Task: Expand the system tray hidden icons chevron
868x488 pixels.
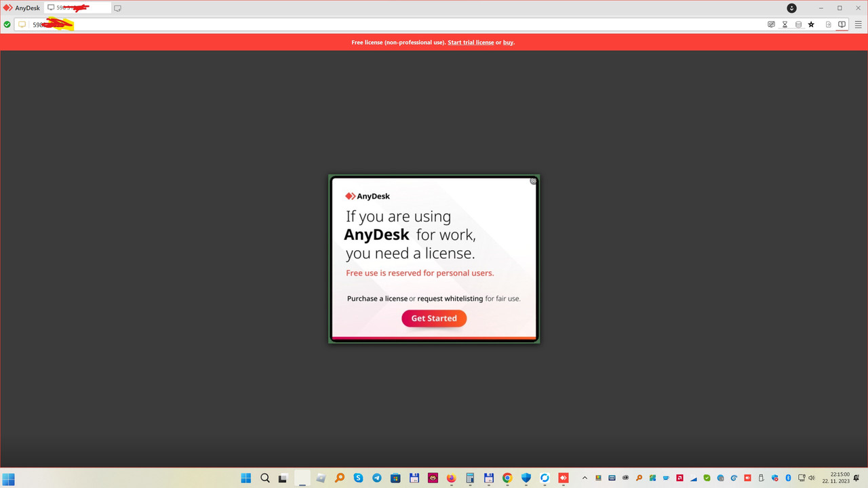Action: [585, 478]
